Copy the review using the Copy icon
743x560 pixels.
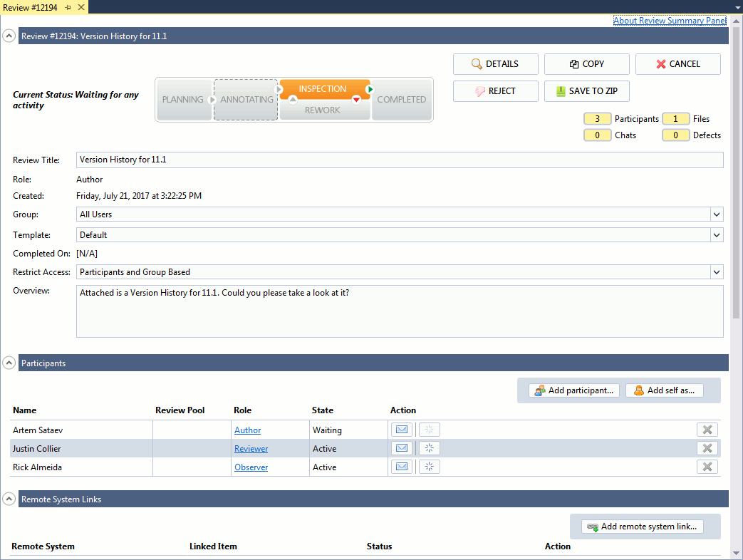[586, 63]
